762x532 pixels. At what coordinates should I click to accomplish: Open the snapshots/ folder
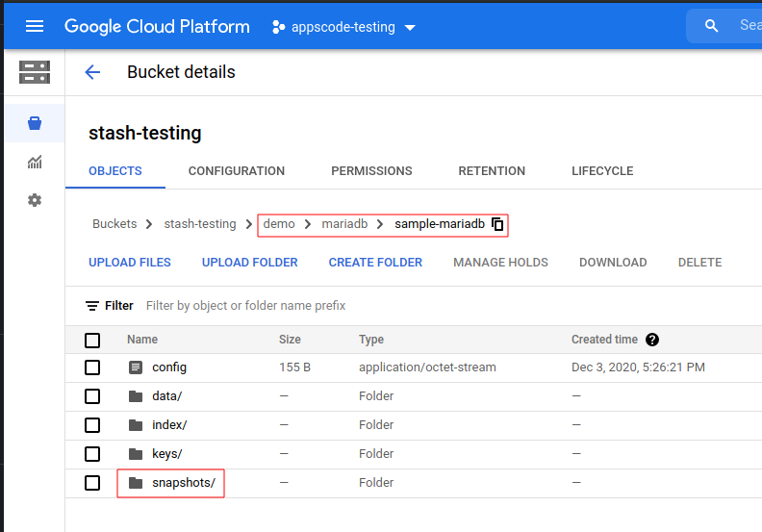pyautogui.click(x=183, y=483)
